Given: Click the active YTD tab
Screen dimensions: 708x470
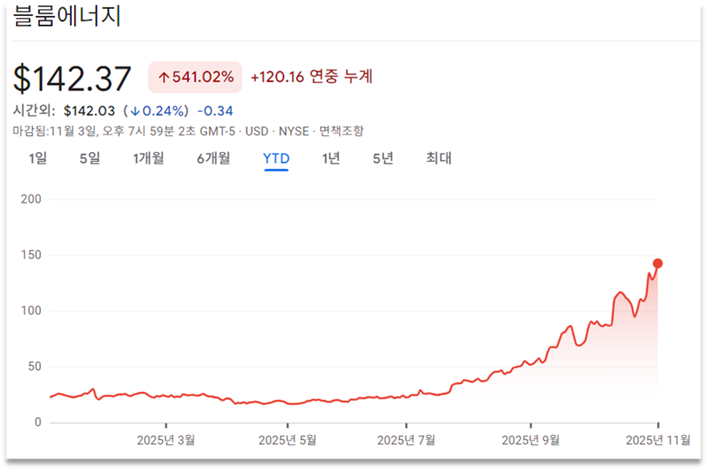Looking at the screenshot, I should pos(276,158).
